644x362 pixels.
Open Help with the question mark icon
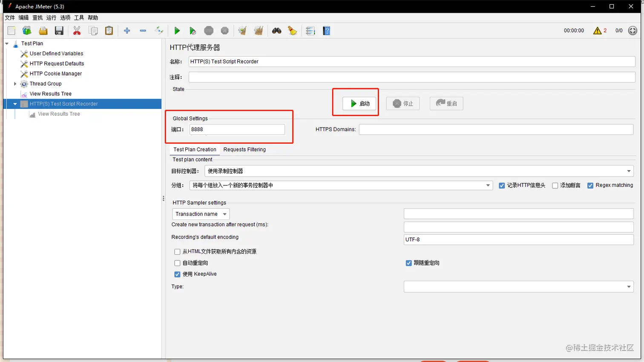click(x=327, y=31)
